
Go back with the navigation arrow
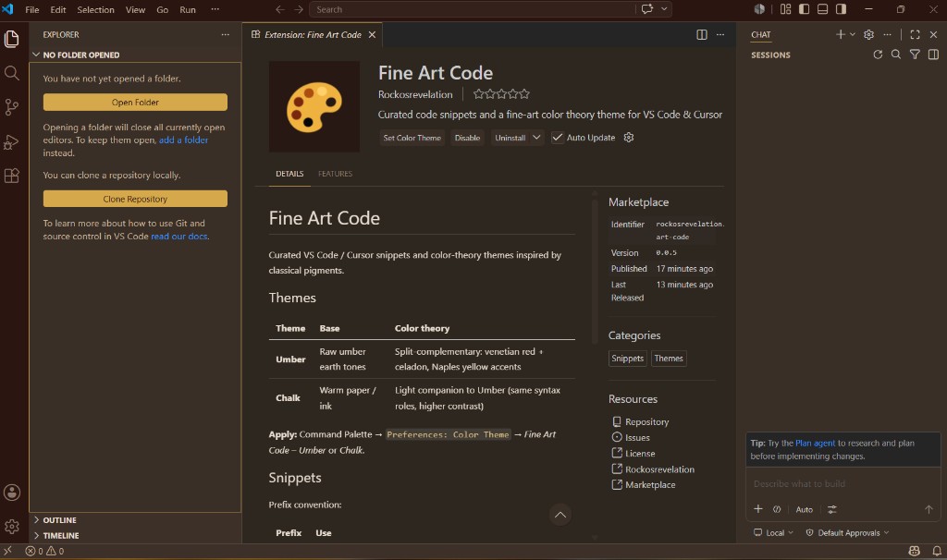[279, 9]
